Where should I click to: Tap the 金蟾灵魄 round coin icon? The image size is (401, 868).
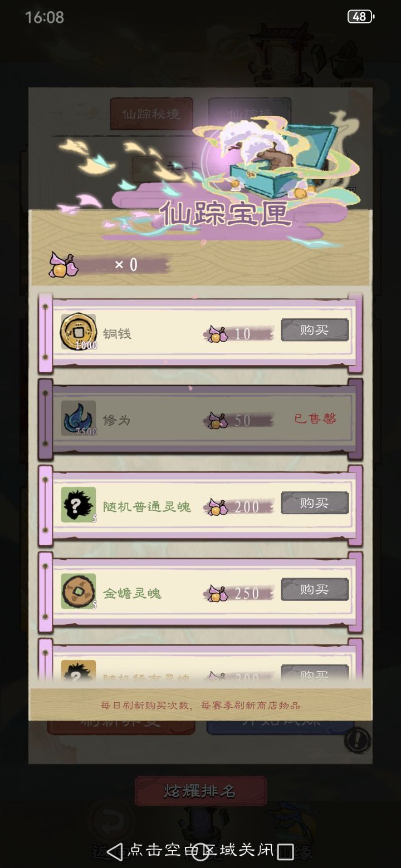coord(78,591)
